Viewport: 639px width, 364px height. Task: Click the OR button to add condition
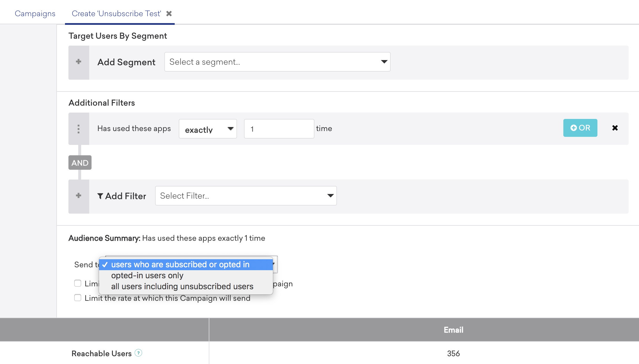click(581, 128)
